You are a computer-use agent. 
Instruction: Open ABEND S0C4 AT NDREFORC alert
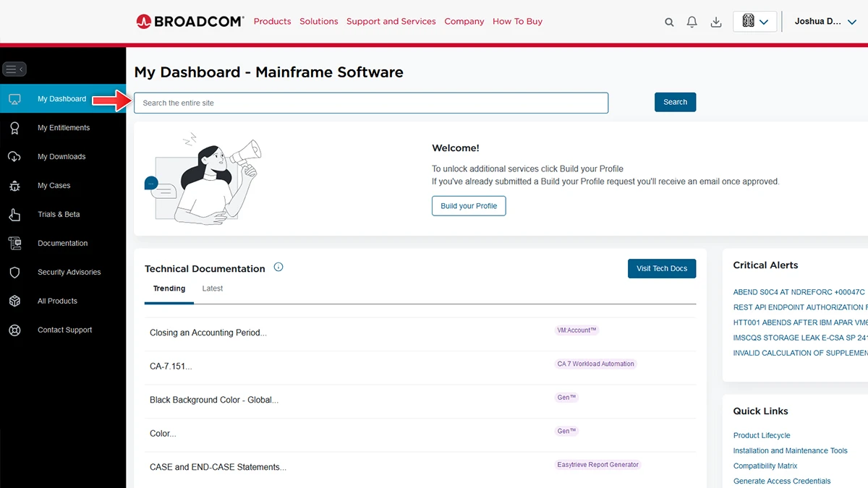[799, 292]
